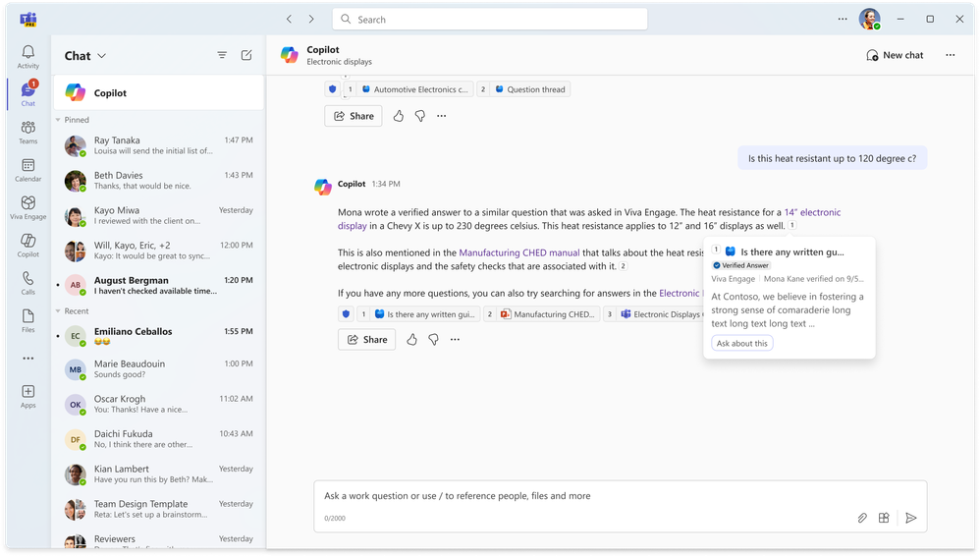Like the 1:34 PM Copilot answer
Screen dimensions: 980x557
point(411,340)
